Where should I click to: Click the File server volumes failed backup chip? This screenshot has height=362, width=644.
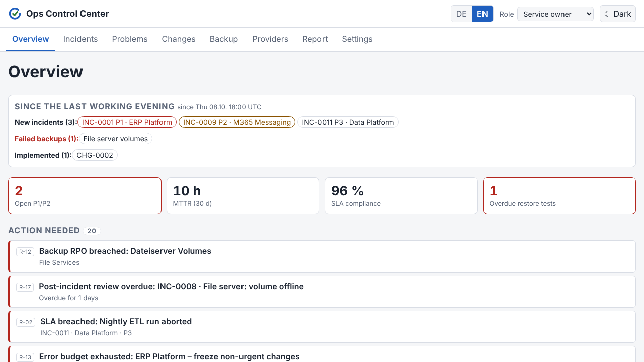[116, 139]
